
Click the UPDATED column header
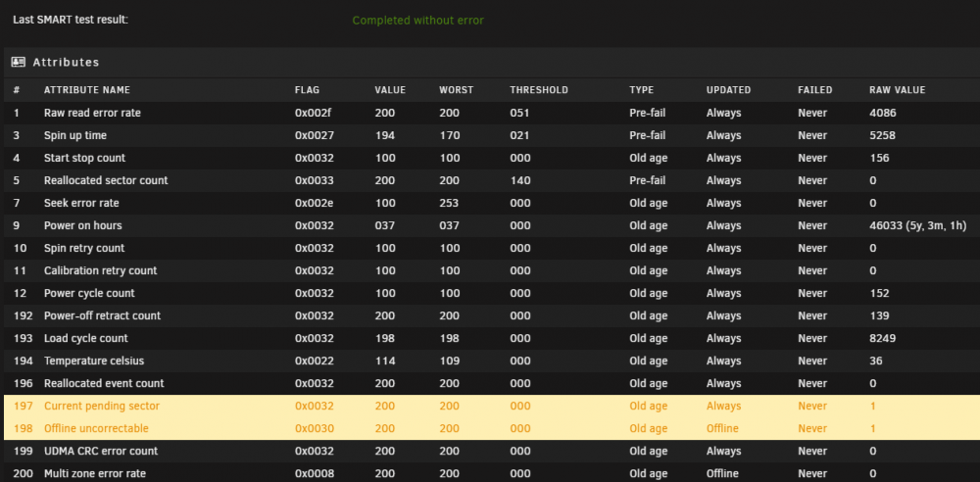click(x=728, y=90)
